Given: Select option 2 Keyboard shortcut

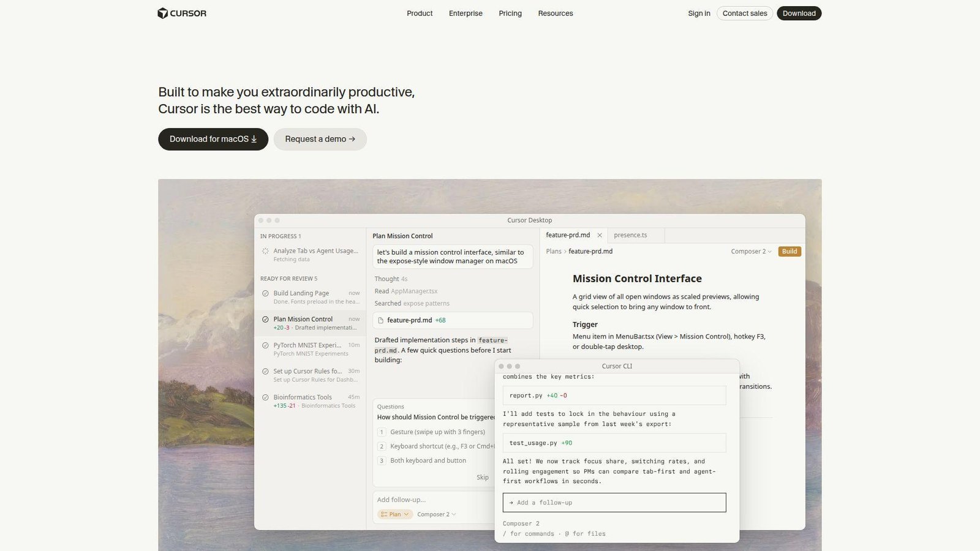Looking at the screenshot, I should (435, 446).
